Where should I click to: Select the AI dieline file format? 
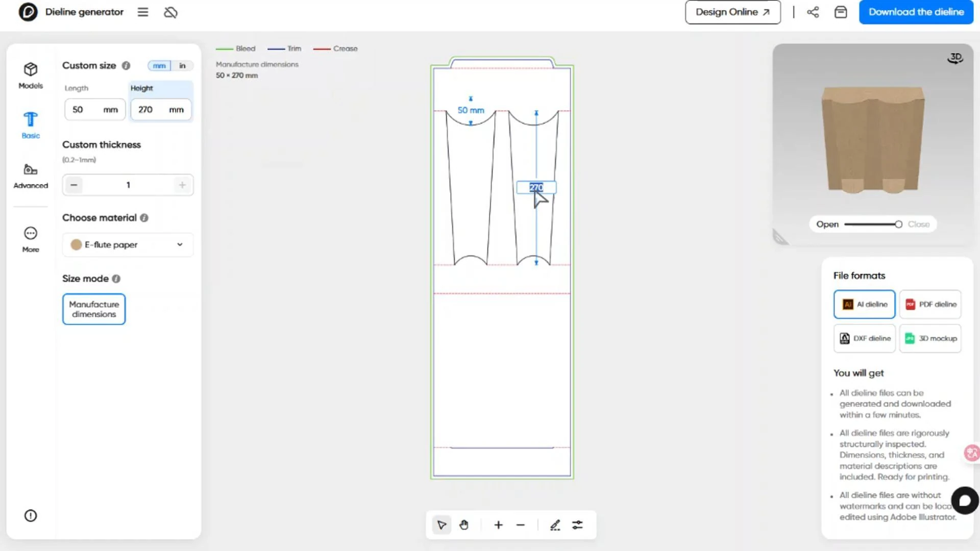[864, 305]
